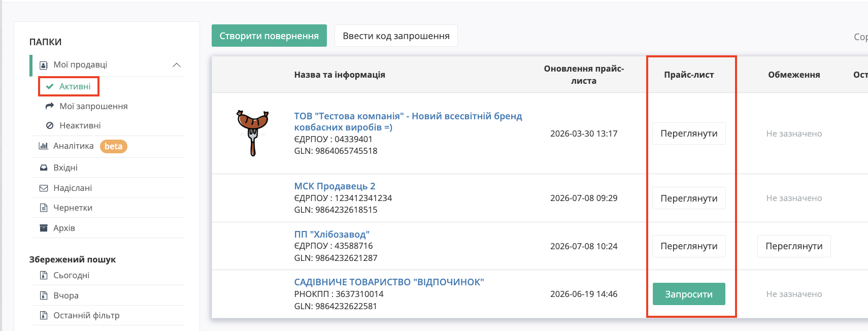This screenshot has height=331, width=868.
Task: Go to Архів folder
Action: (64, 228)
